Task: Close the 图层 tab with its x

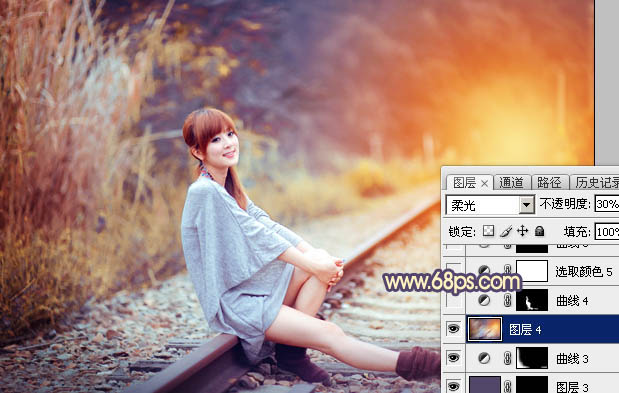Action: pos(485,183)
